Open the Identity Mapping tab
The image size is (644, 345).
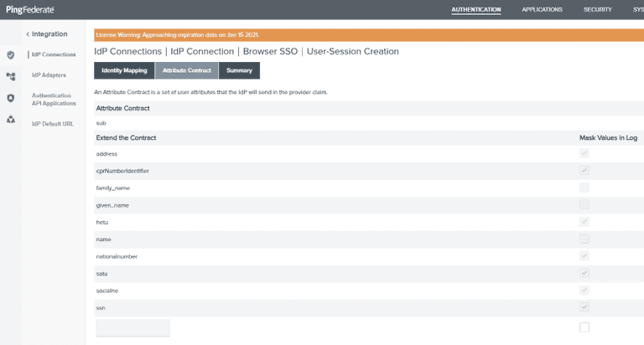(124, 70)
